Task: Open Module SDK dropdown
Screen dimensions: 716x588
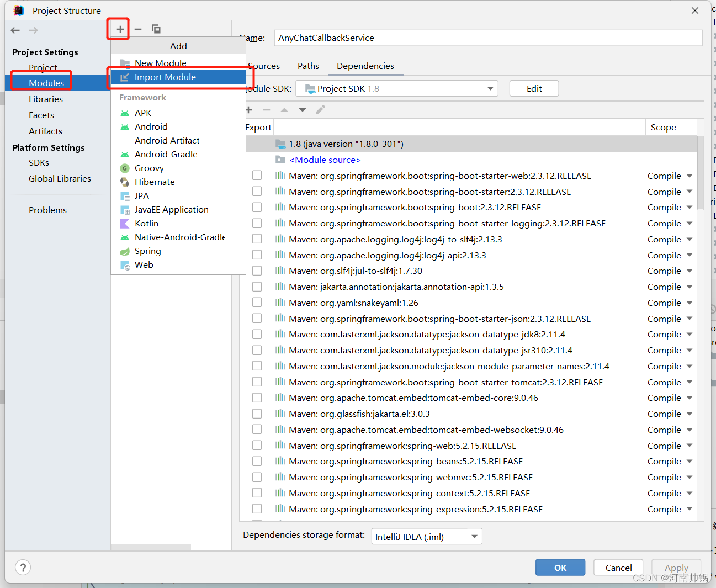Action: (397, 88)
